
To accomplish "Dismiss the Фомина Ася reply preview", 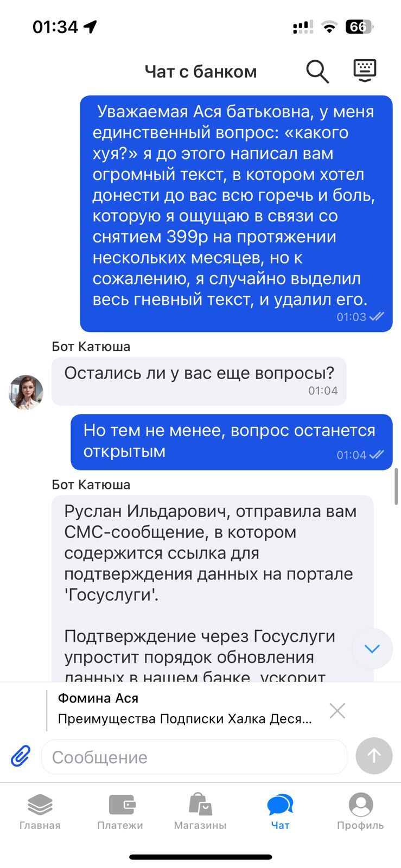I will coord(337,710).
